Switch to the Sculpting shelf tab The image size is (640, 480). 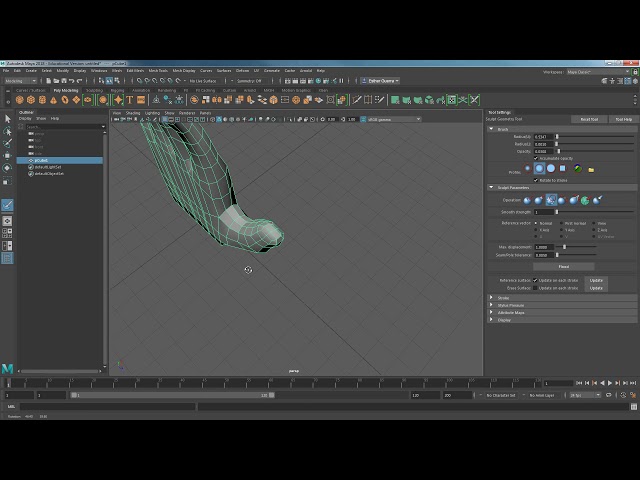94,90
